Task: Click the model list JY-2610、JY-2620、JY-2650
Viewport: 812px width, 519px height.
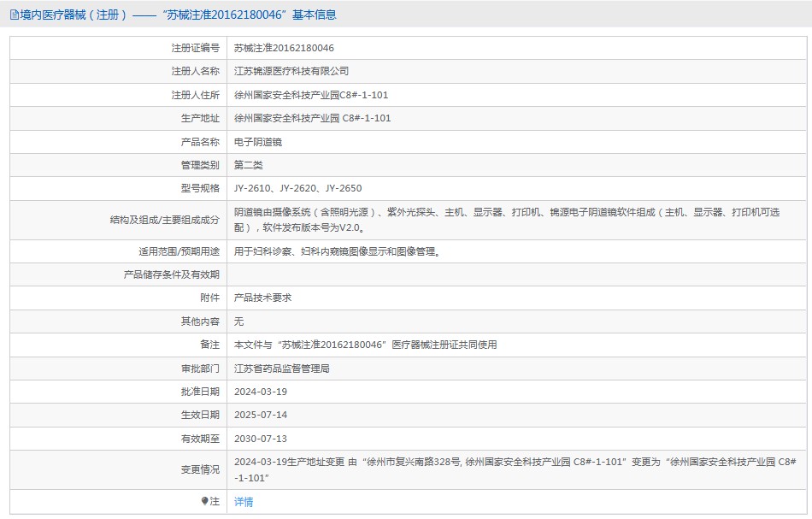Action: 297,188
